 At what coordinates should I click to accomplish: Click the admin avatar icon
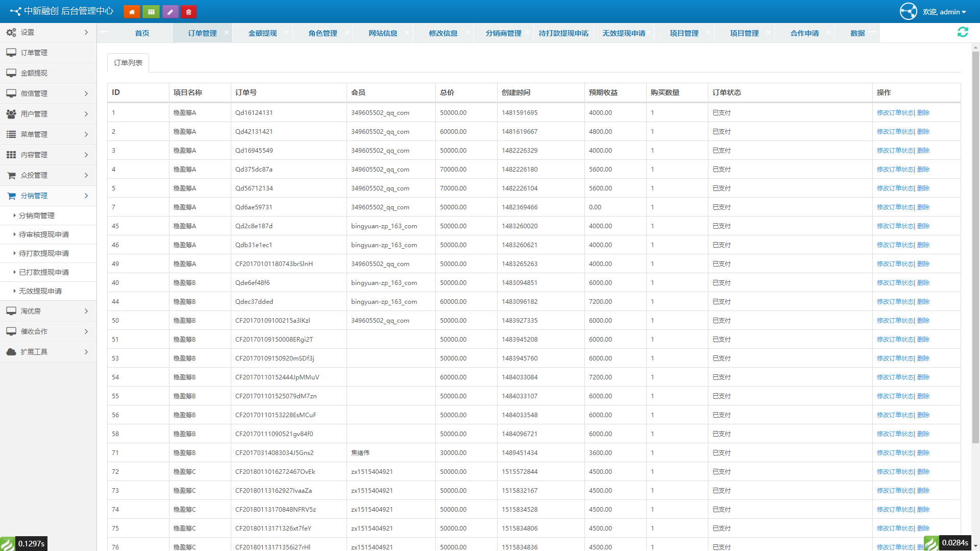[908, 11]
